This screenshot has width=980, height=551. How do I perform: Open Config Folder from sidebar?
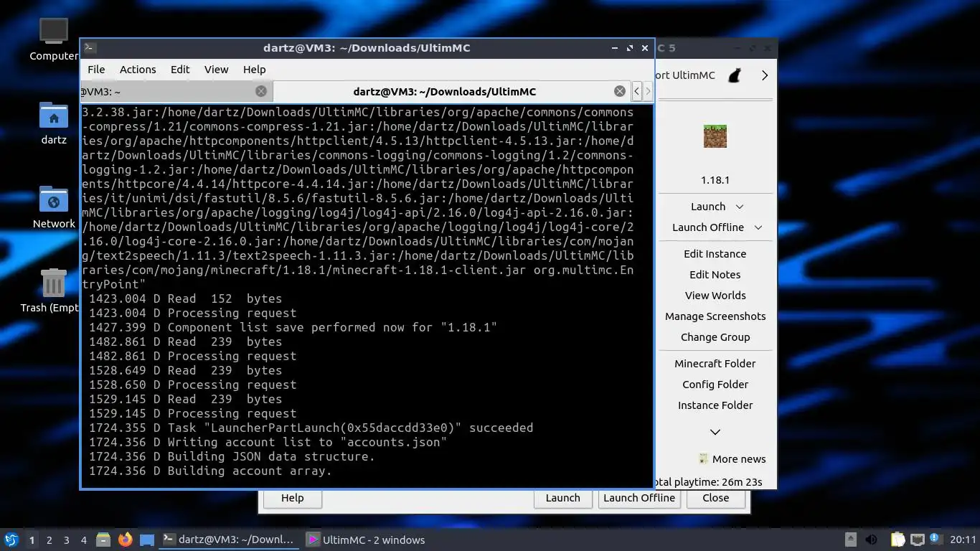tap(715, 385)
